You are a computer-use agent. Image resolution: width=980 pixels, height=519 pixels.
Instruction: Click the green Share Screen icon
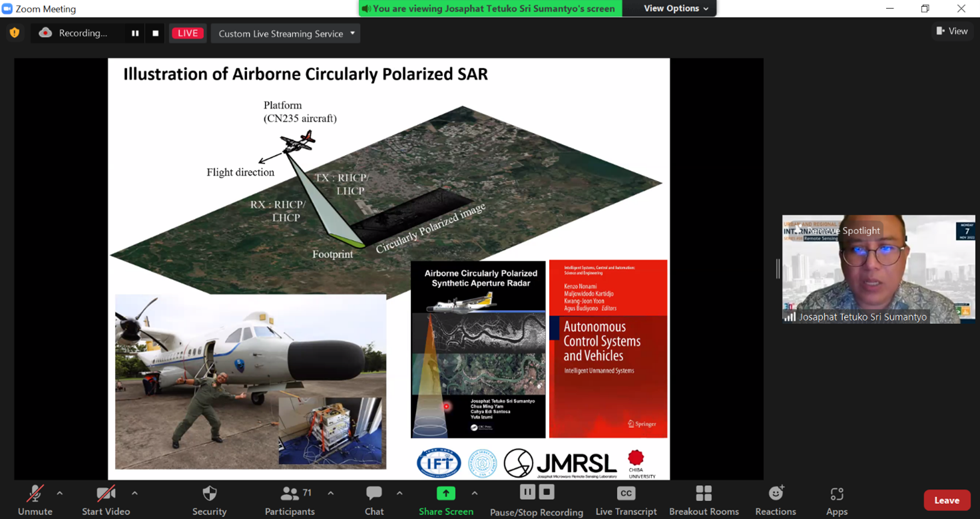tap(445, 493)
